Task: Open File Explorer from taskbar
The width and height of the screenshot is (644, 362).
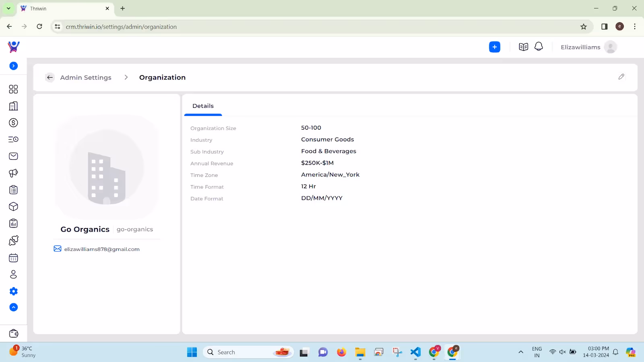Action: pyautogui.click(x=360, y=352)
